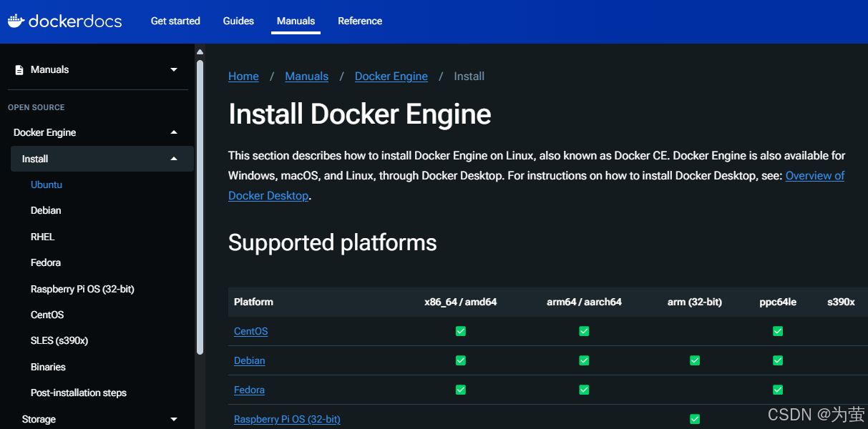Viewport: 868px width, 429px height.
Task: Select Ubuntu in the sidebar Install list
Action: pos(47,184)
